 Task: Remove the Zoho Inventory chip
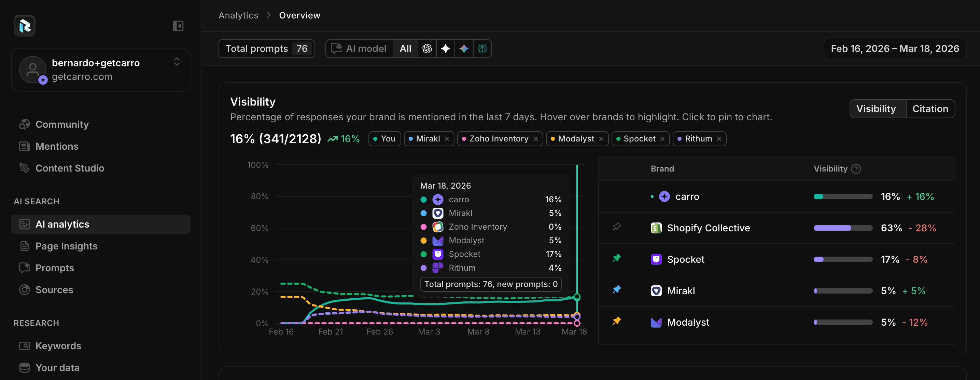tap(536, 139)
